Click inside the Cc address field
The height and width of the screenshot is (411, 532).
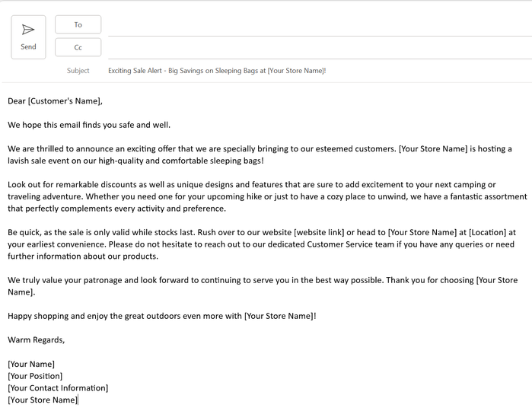320,48
